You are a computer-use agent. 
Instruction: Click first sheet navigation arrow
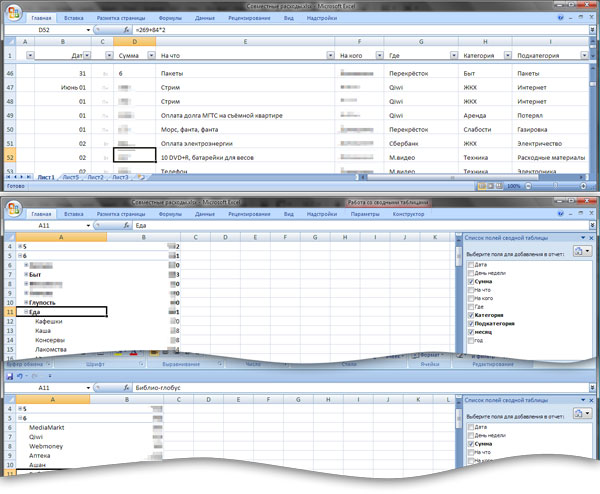[6, 177]
